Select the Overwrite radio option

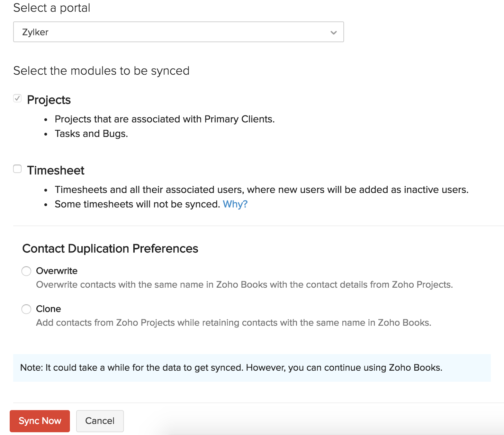tap(26, 271)
